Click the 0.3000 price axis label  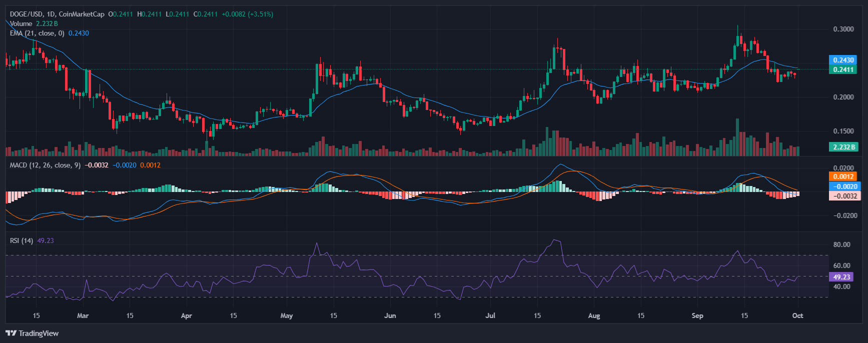point(843,29)
